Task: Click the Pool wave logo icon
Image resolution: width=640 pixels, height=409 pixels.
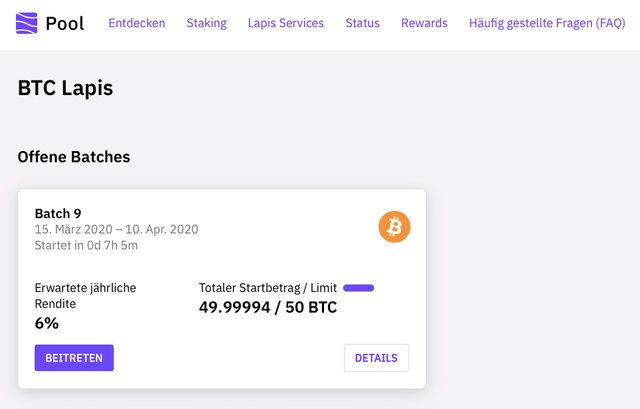Action: click(27, 23)
